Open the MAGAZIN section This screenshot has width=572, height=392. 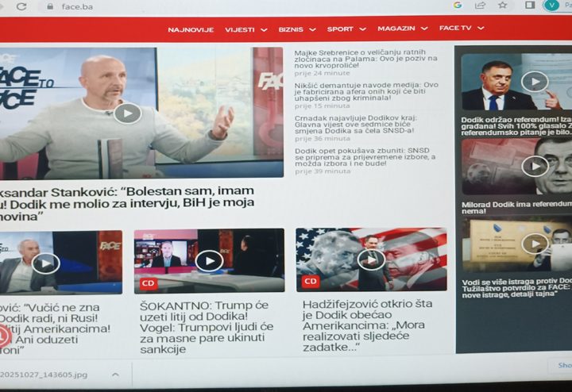(396, 29)
